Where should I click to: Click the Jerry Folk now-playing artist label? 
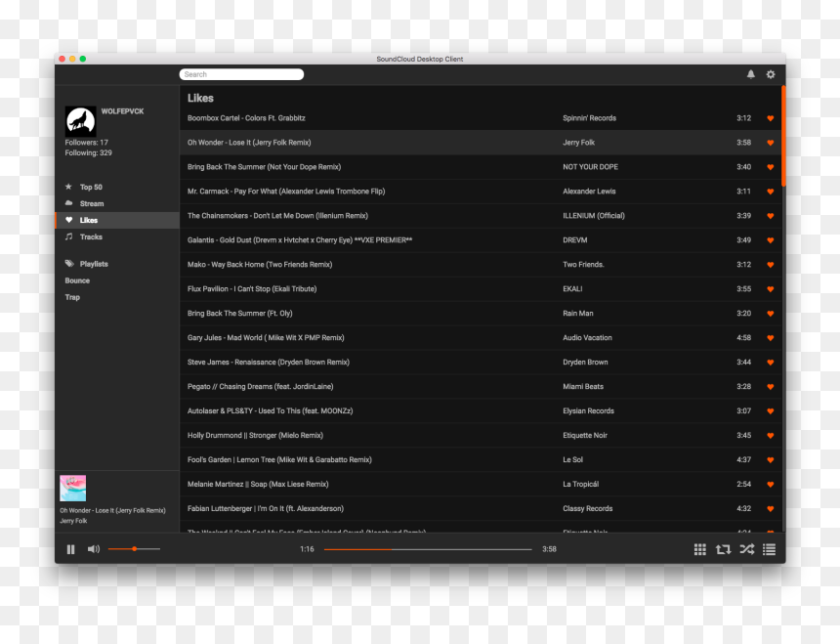(73, 521)
